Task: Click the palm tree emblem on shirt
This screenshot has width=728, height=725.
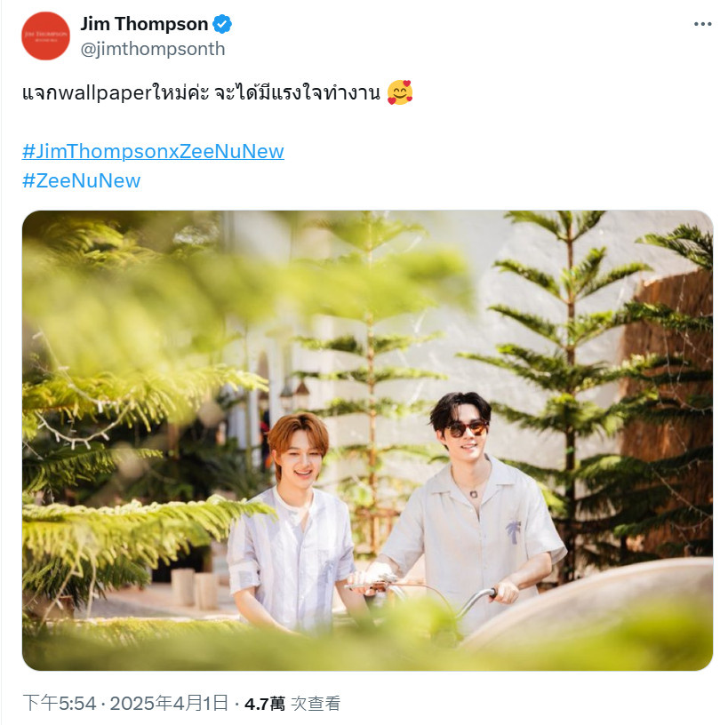Action: pyautogui.click(x=513, y=532)
